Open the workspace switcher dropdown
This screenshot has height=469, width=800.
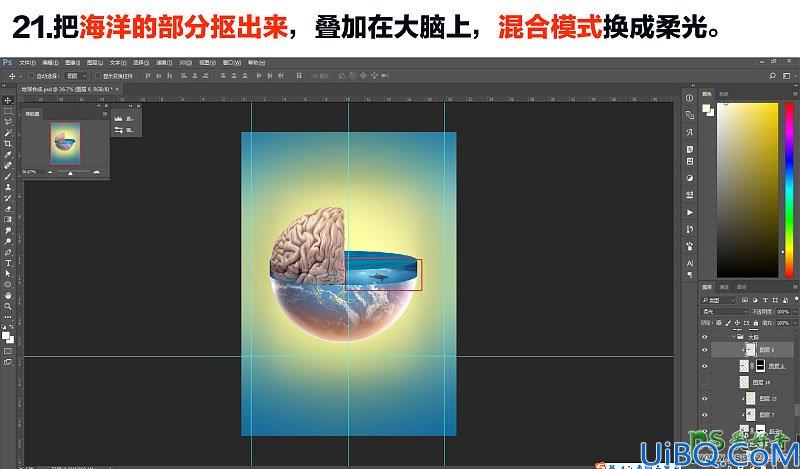(x=788, y=76)
